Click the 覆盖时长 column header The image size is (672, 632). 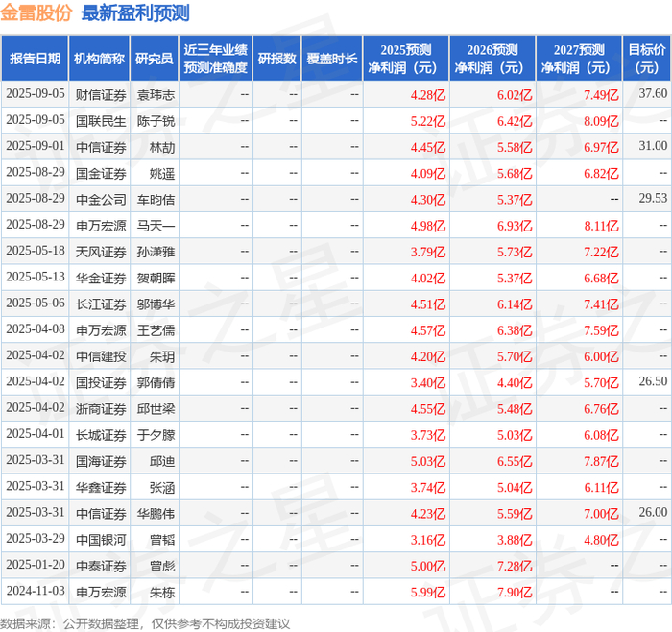[x=332, y=59]
